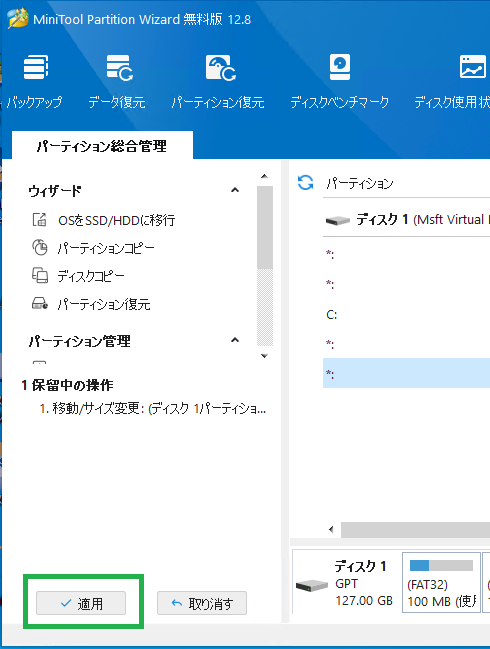Screen dimensions: 490x649
Task: Click the sidebar scroll up arrow
Action: [264, 176]
